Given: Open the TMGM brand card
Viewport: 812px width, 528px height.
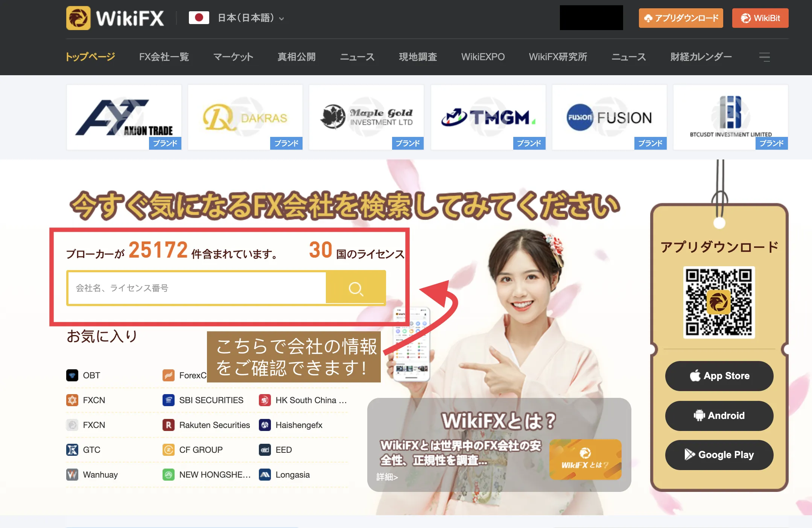Looking at the screenshot, I should [x=488, y=117].
